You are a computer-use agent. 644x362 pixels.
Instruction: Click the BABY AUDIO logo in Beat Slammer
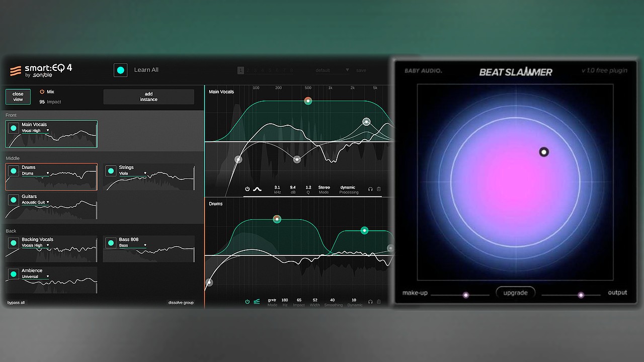pyautogui.click(x=423, y=71)
